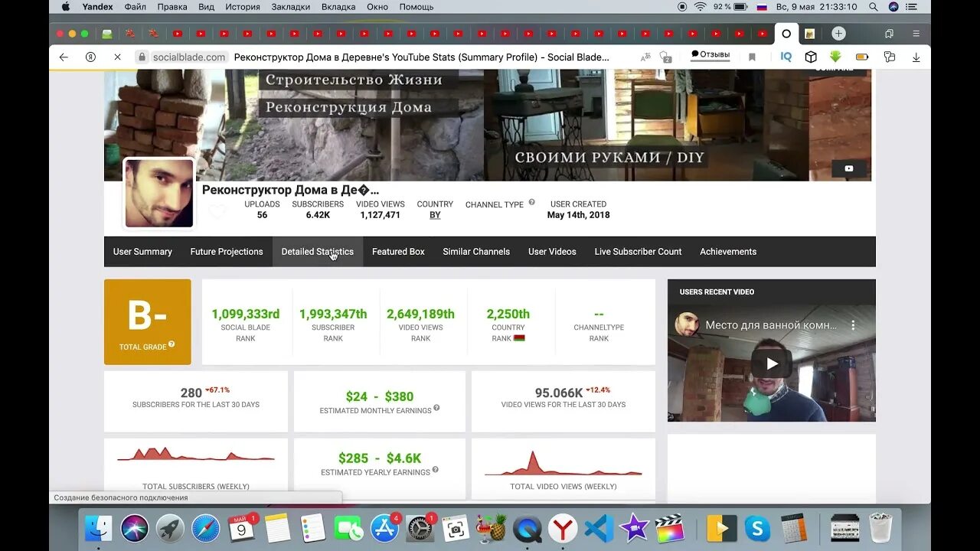Click the recent video title Место для ванной

coord(771,325)
